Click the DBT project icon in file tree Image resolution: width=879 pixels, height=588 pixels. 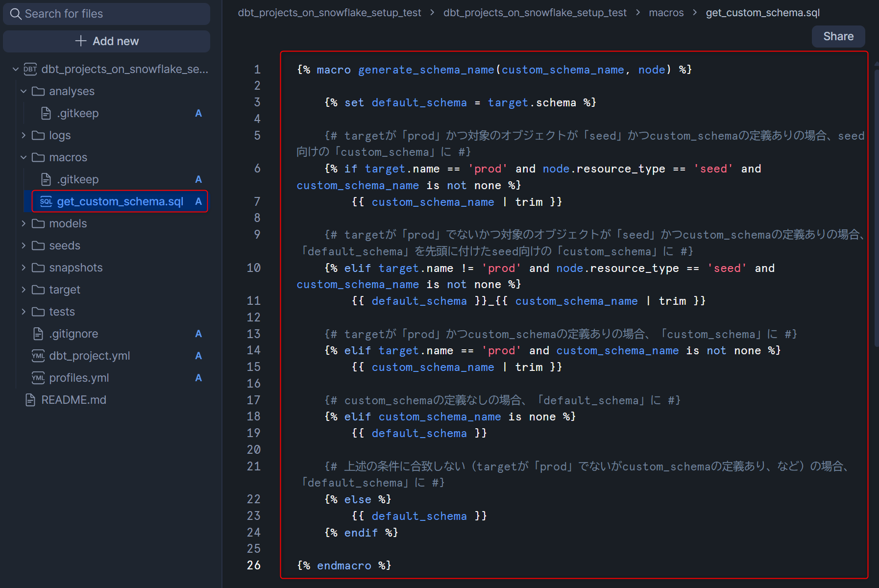pos(30,69)
